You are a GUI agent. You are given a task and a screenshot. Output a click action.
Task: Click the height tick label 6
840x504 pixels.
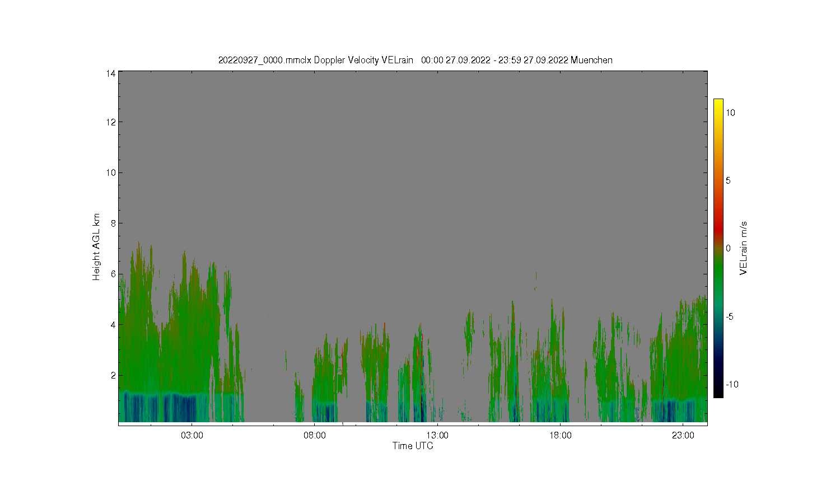[x=113, y=274]
